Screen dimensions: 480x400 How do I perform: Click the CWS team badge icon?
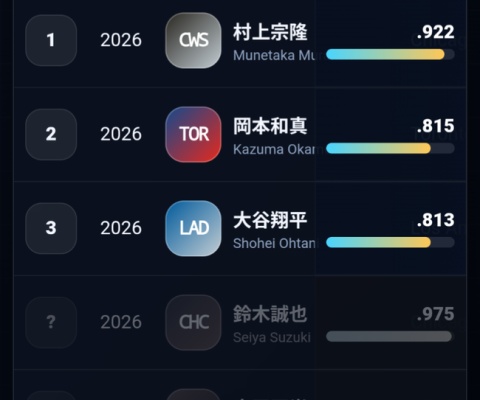pos(193,40)
